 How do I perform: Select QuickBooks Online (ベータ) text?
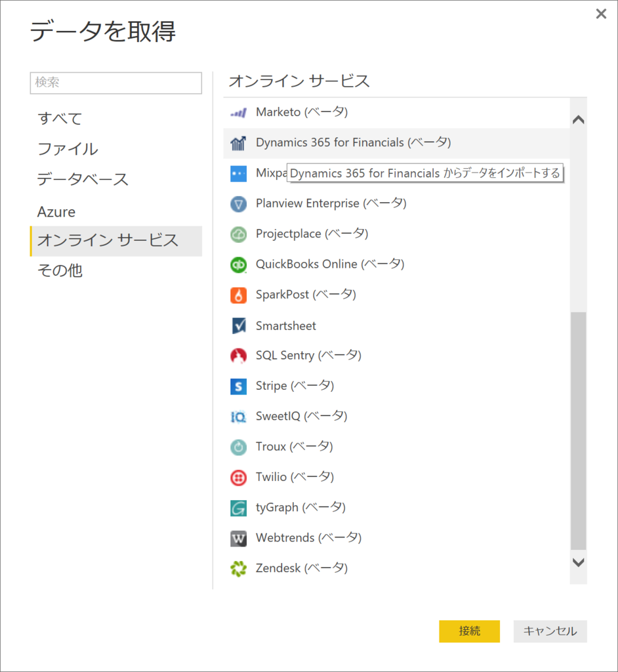pos(330,264)
